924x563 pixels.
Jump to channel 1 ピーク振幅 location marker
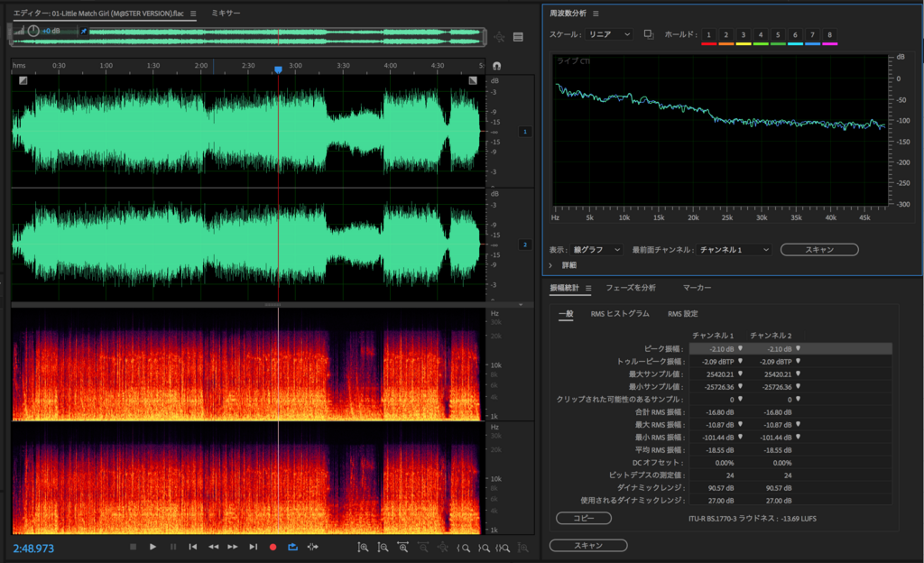(740, 348)
